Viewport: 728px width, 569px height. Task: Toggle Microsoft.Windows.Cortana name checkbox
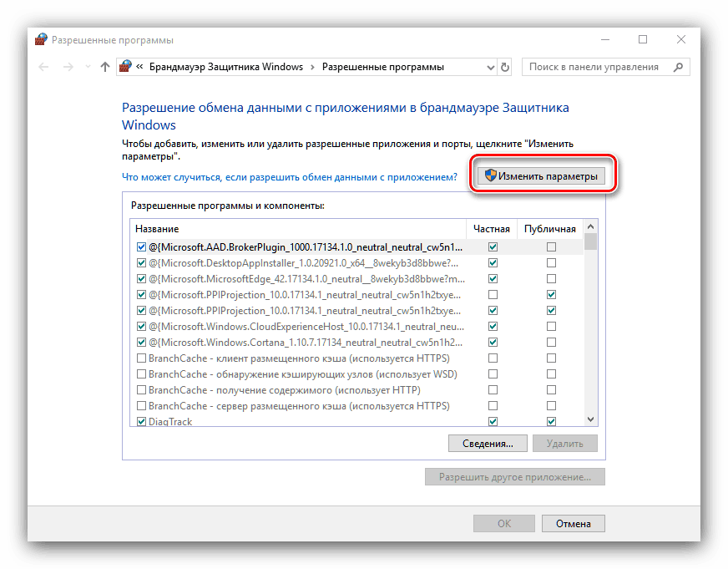tap(141, 343)
